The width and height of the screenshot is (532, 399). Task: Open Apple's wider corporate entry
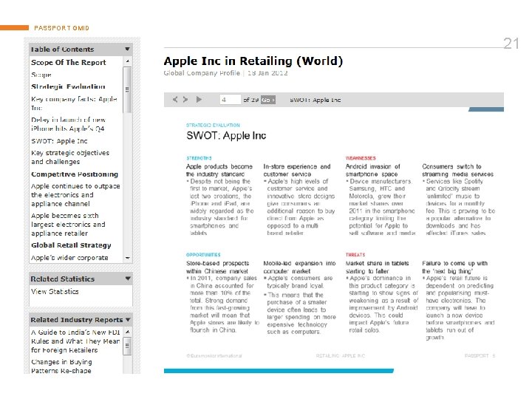click(69, 258)
